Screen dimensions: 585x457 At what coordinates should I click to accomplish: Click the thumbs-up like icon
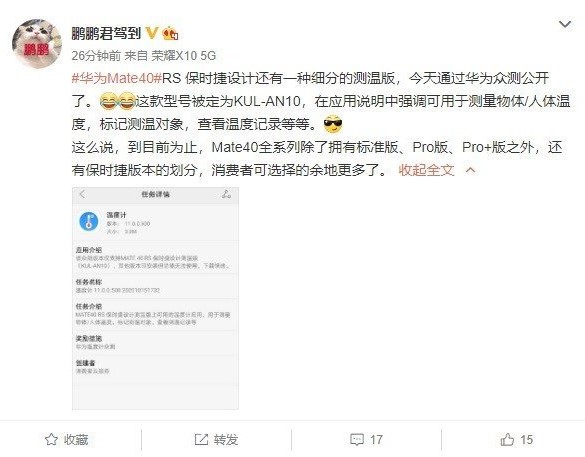[x=507, y=439]
